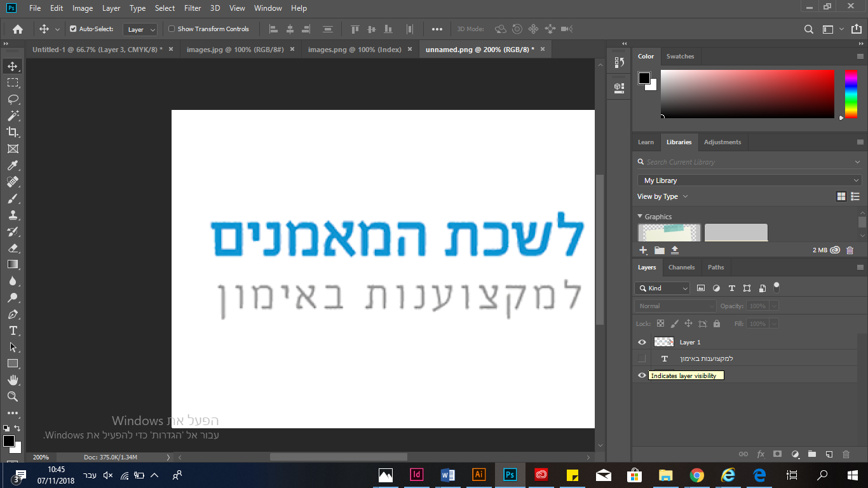Screen dimensions: 868x488
Task: Select the Frame tool
Action: coord(13,149)
